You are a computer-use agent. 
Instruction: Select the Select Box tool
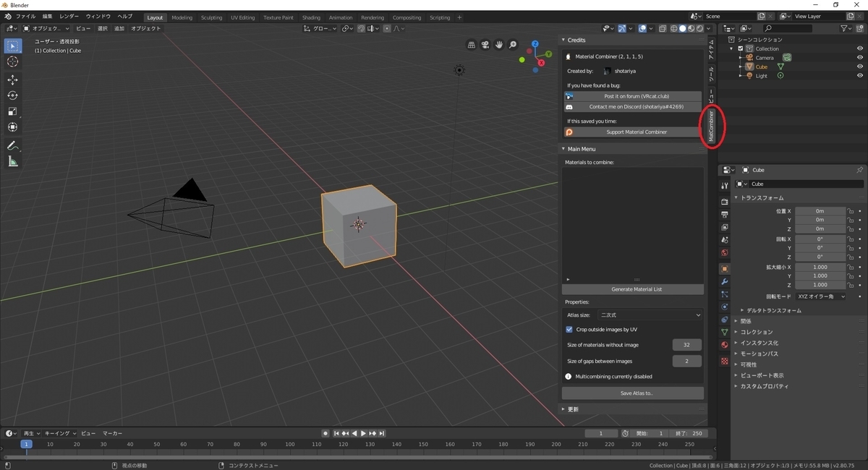[13, 46]
